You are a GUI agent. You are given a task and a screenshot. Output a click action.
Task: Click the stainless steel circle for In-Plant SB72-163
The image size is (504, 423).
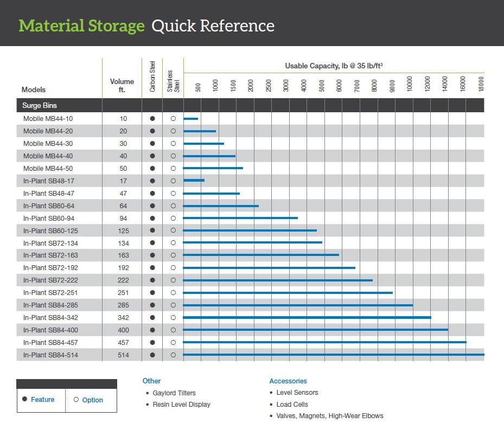click(173, 255)
